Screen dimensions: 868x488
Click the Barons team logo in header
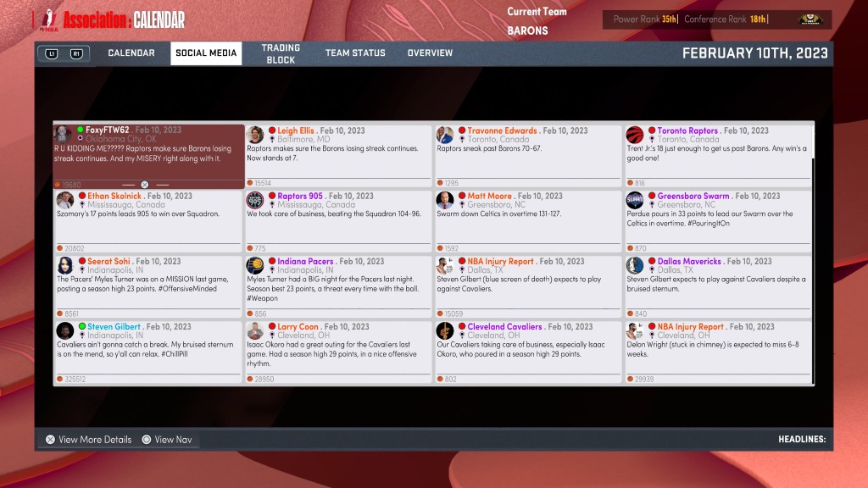click(810, 19)
